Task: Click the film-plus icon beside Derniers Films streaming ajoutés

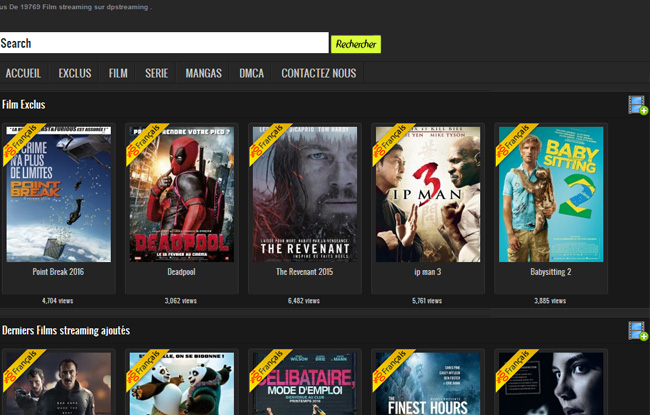Action: pyautogui.click(x=638, y=331)
